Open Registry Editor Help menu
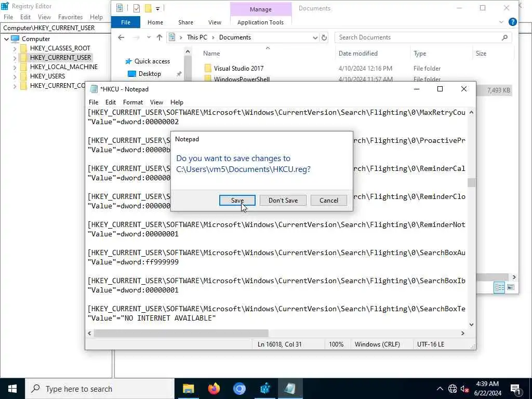This screenshot has width=532, height=399. (96, 17)
